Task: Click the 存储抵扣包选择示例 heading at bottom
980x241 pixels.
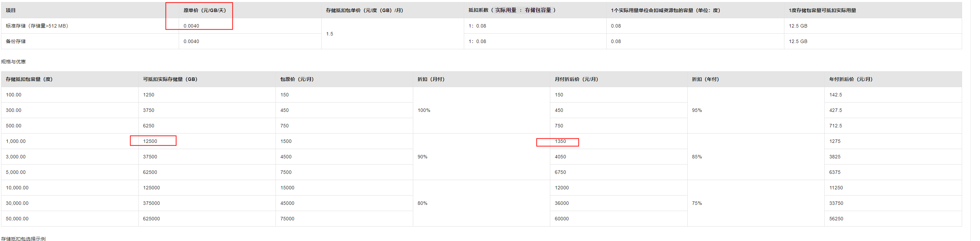Action: pyautogui.click(x=23, y=238)
